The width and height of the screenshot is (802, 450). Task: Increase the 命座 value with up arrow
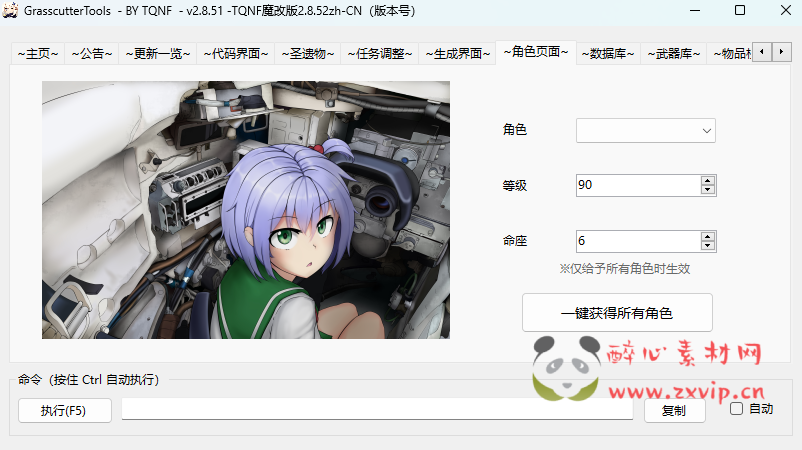point(708,236)
